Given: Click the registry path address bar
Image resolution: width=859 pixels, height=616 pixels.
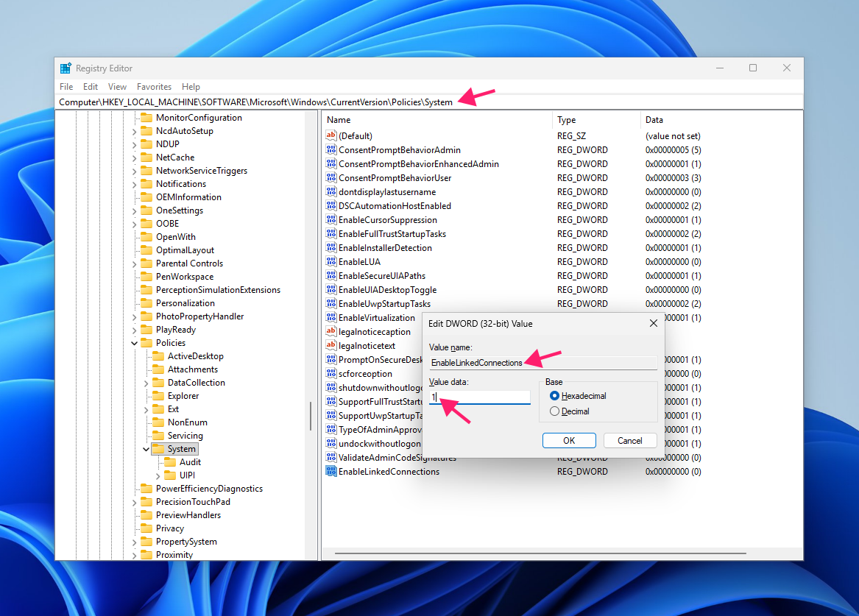Looking at the screenshot, I should [429, 102].
